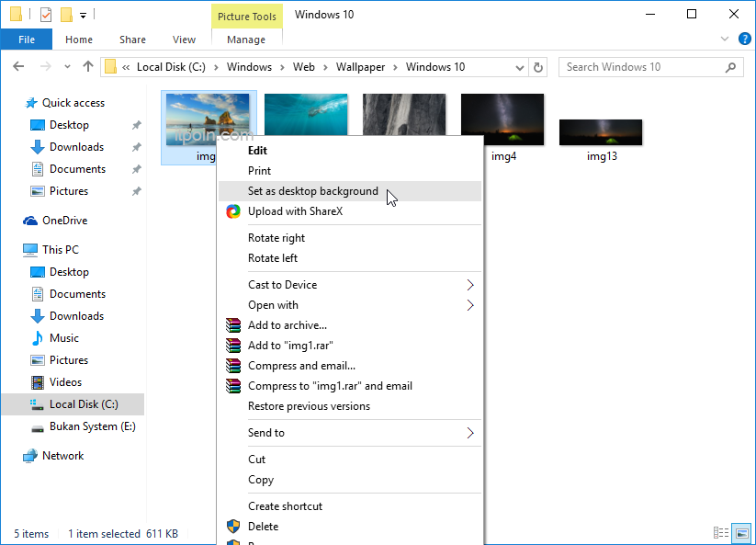Choose Copy from the context menu
756x545 pixels.
pyautogui.click(x=350, y=480)
